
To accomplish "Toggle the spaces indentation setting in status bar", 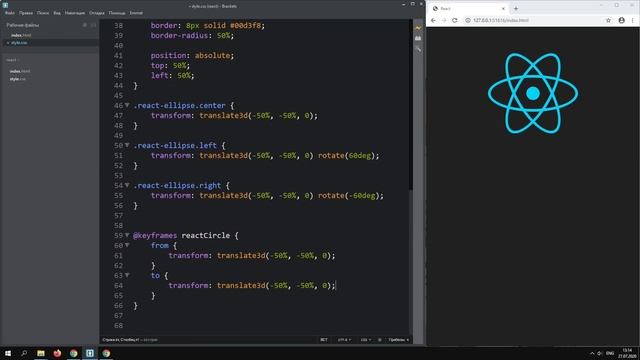I will (399, 340).
